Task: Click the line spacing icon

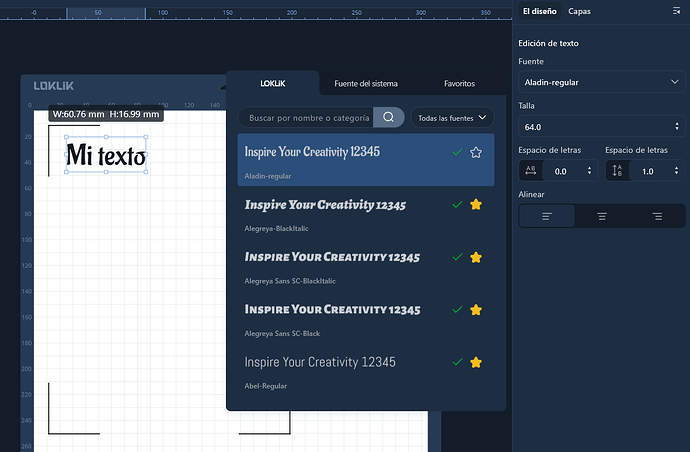Action: (617, 171)
